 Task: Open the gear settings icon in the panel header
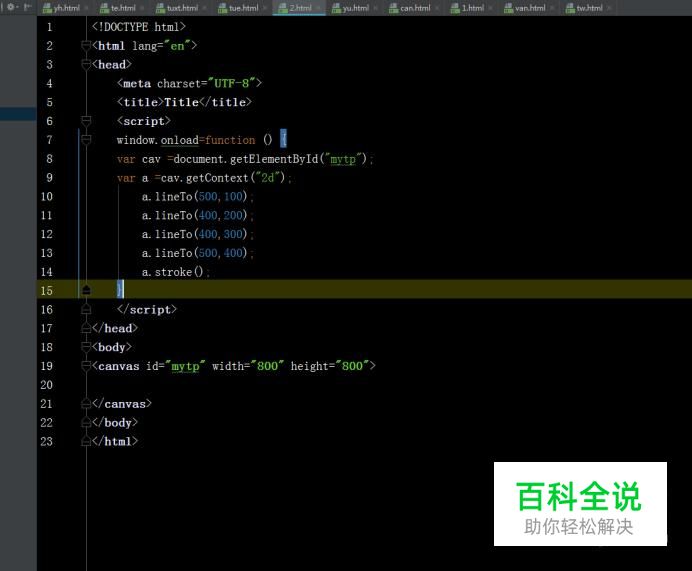click(11, 7)
